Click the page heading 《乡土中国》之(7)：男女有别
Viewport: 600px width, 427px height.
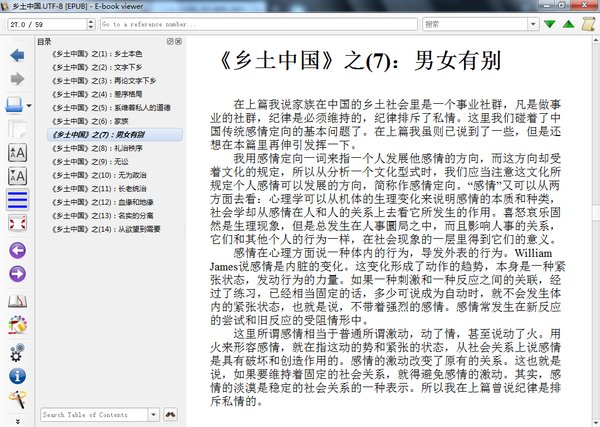point(359,61)
